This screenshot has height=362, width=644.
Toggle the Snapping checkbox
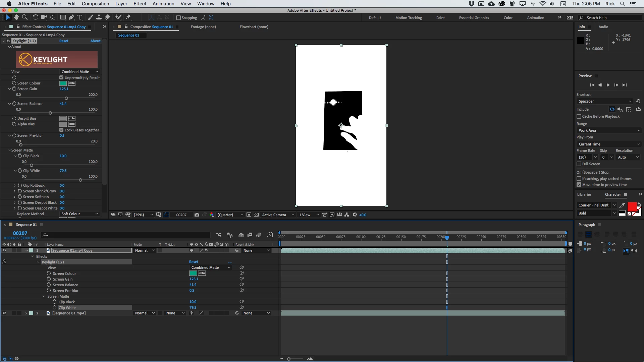pyautogui.click(x=178, y=18)
